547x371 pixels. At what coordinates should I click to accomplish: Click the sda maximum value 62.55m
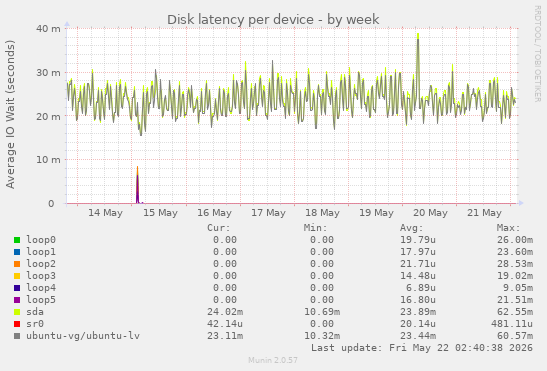tap(515, 312)
